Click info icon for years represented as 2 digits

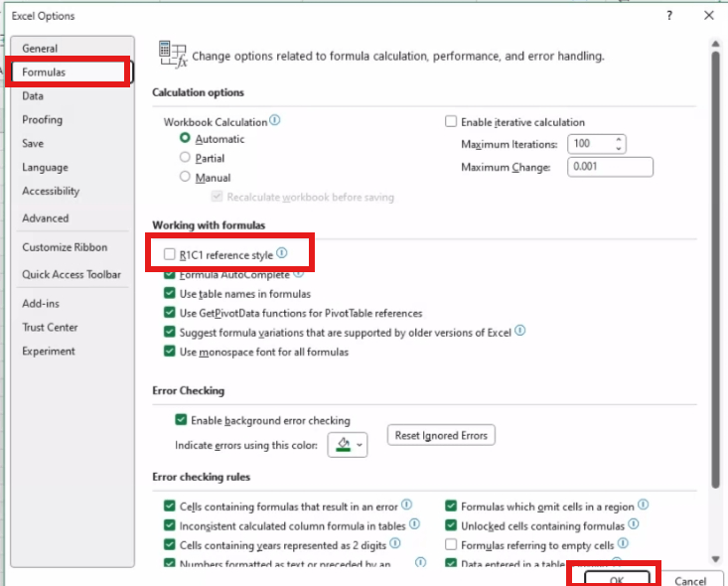tap(395, 543)
